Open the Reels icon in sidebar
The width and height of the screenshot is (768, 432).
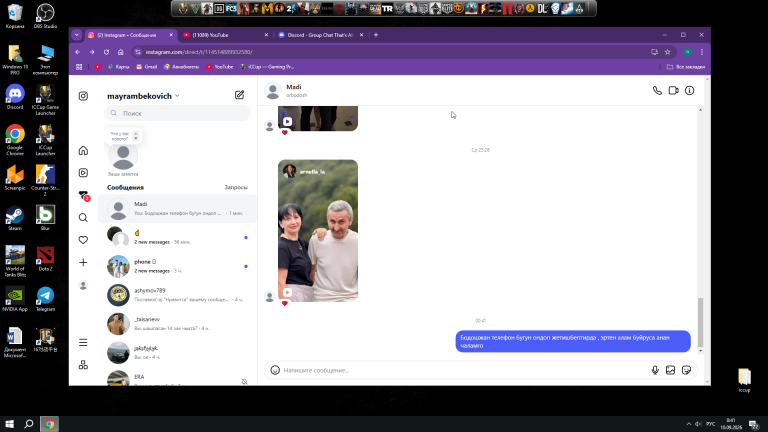[x=83, y=173]
